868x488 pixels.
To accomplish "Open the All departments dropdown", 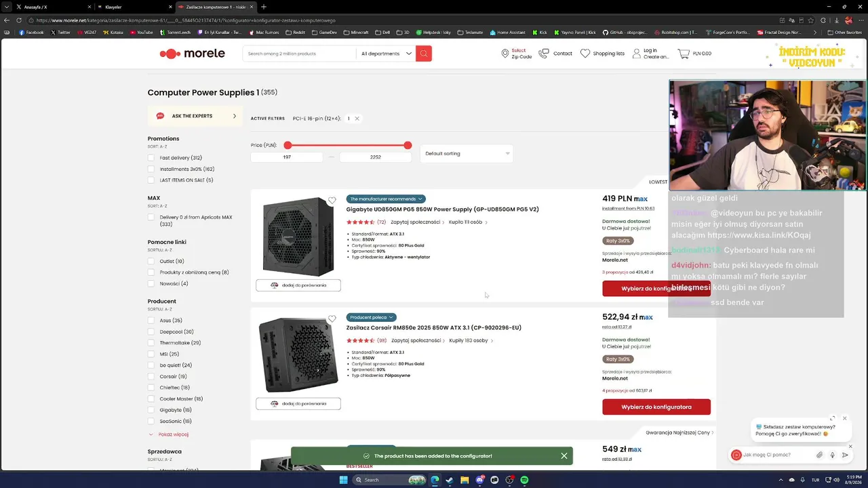I will (387, 54).
